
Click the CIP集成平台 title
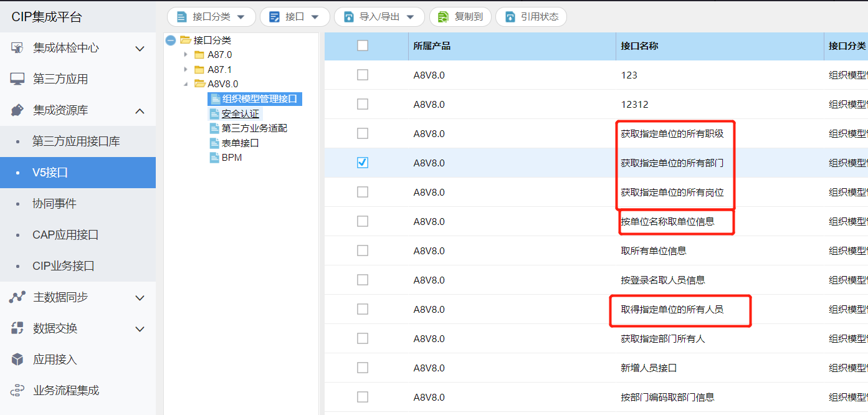(46, 17)
